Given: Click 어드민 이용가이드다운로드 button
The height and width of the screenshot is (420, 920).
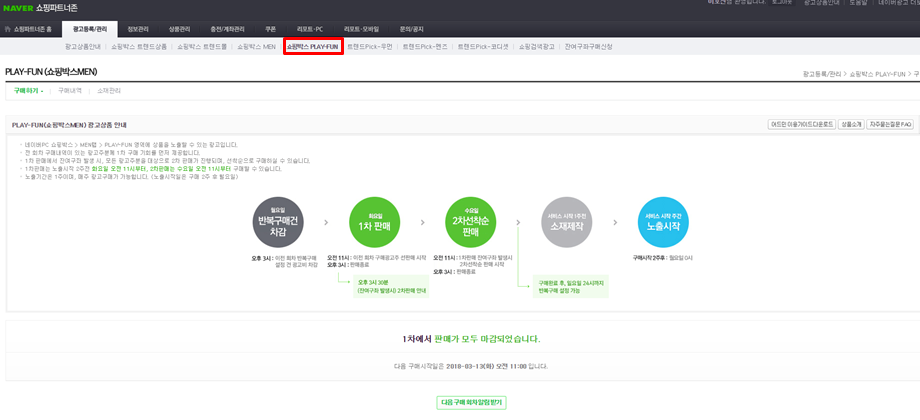Looking at the screenshot, I should click(x=801, y=125).
